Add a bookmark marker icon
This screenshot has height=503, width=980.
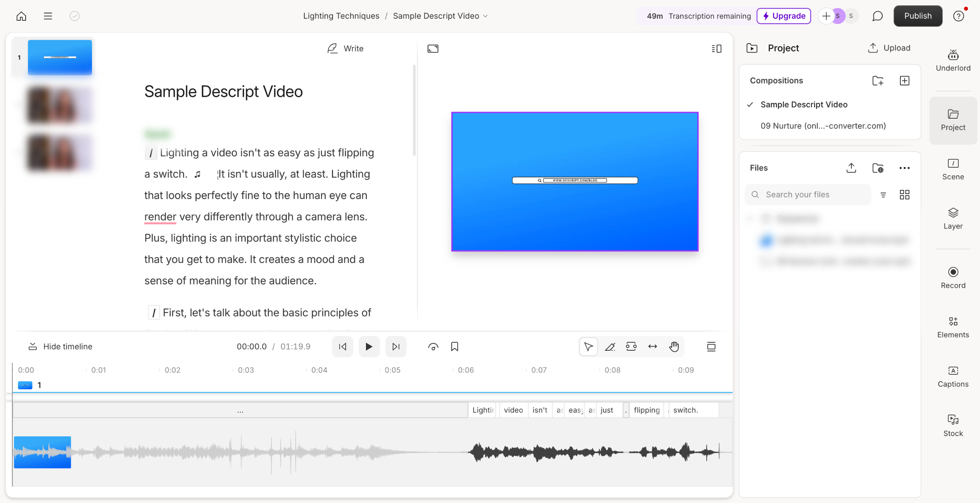(x=454, y=346)
